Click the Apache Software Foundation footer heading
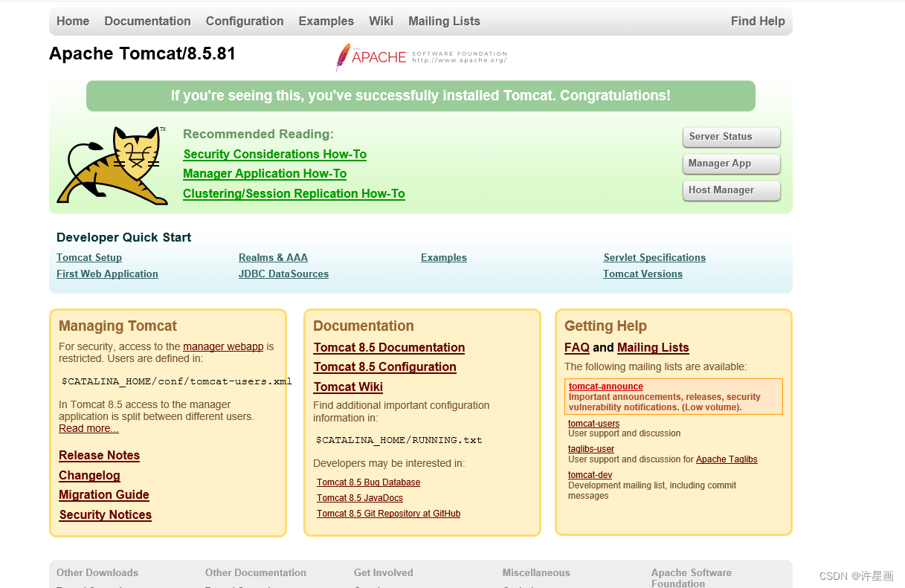Image resolution: width=905 pixels, height=588 pixels. (692, 578)
